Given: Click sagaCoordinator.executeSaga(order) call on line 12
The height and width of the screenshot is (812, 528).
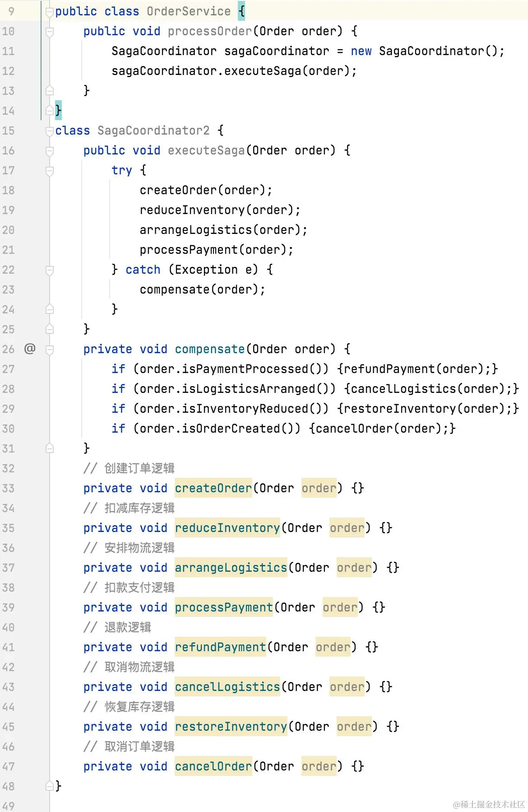Looking at the screenshot, I should pos(231,71).
